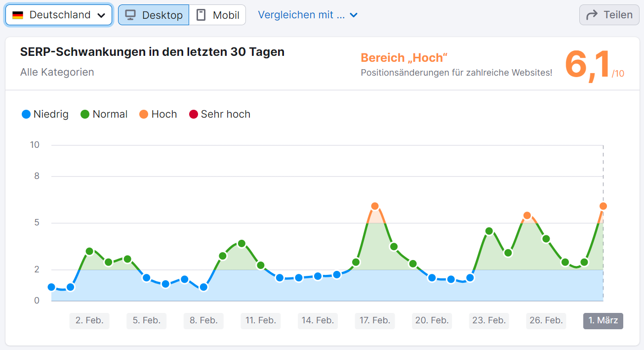Screen dimensions: 644x350
Task: Select the German flag icon
Action: tap(18, 15)
